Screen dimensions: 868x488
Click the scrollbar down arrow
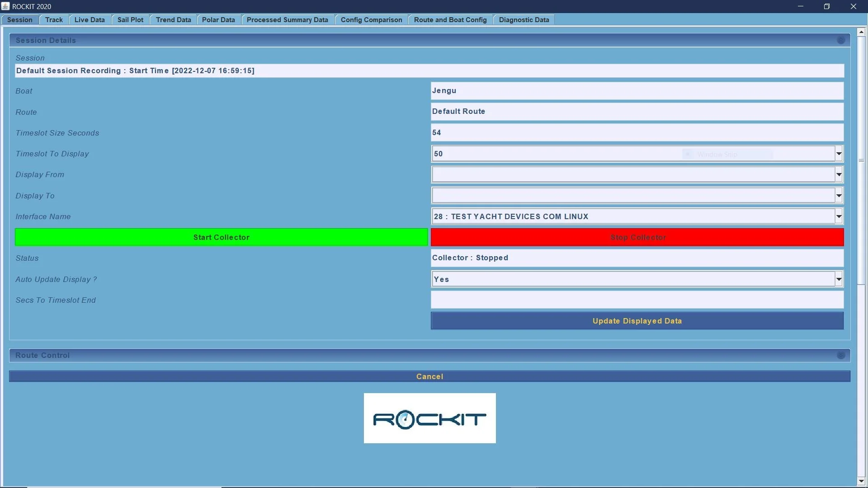[861, 481]
